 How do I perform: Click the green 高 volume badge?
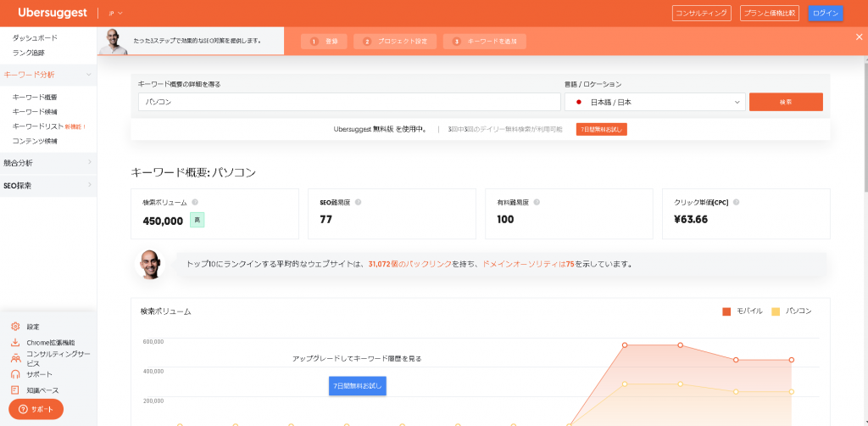(197, 220)
